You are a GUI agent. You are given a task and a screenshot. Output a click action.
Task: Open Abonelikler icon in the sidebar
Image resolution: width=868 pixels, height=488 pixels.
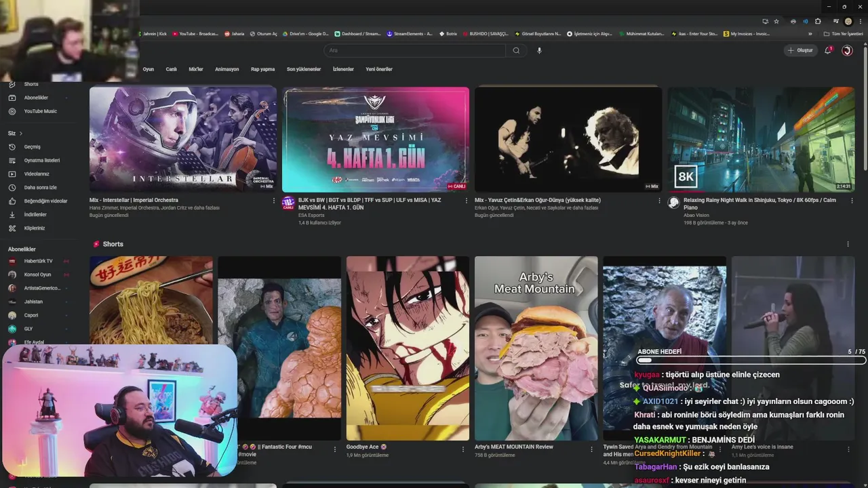(12, 98)
